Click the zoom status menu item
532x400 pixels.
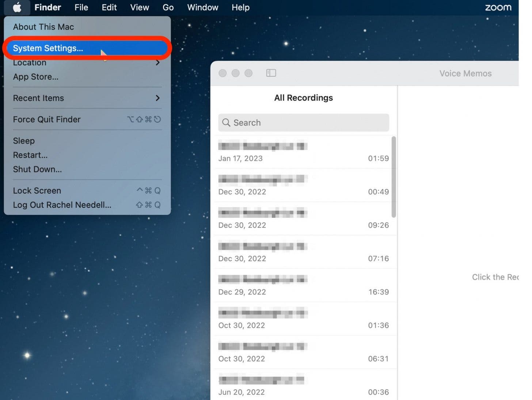tap(498, 7)
